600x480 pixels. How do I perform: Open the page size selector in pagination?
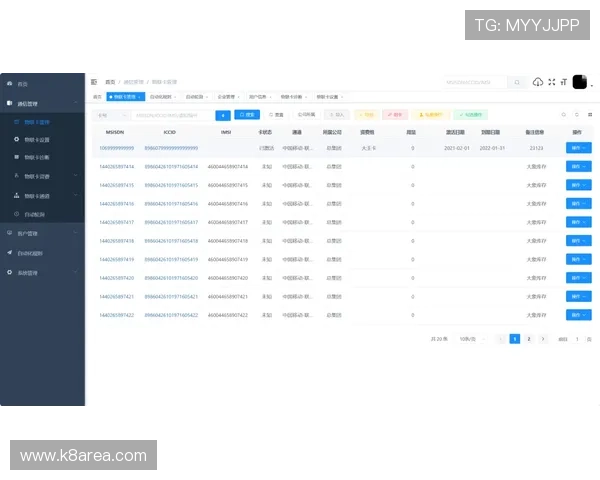[x=468, y=339]
